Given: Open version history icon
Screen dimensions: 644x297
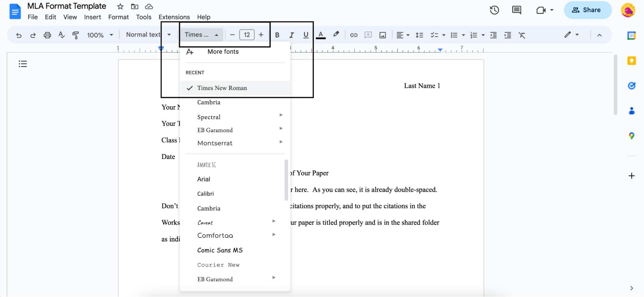Looking at the screenshot, I should tap(494, 10).
